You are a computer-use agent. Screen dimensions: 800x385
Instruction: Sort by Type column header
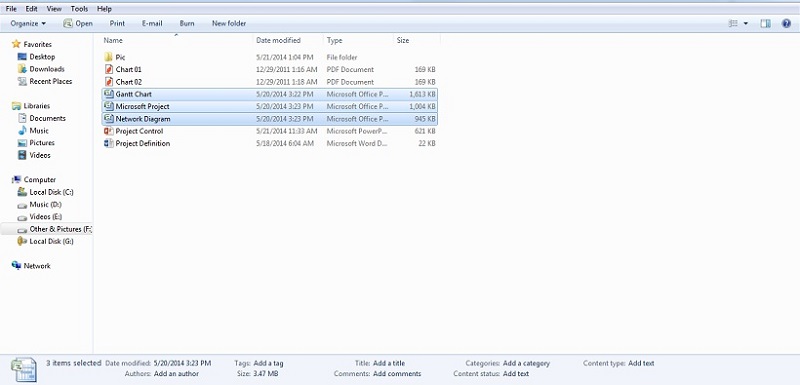(x=335, y=40)
